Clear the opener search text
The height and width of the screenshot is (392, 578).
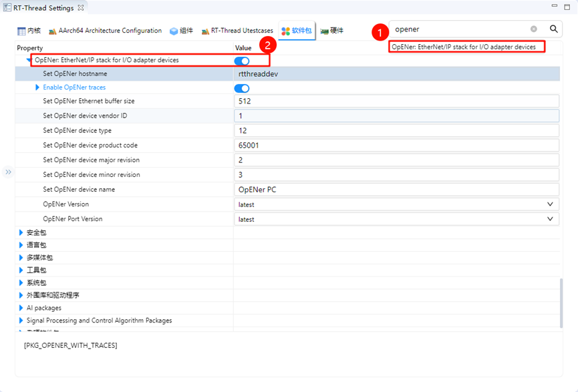[533, 29]
